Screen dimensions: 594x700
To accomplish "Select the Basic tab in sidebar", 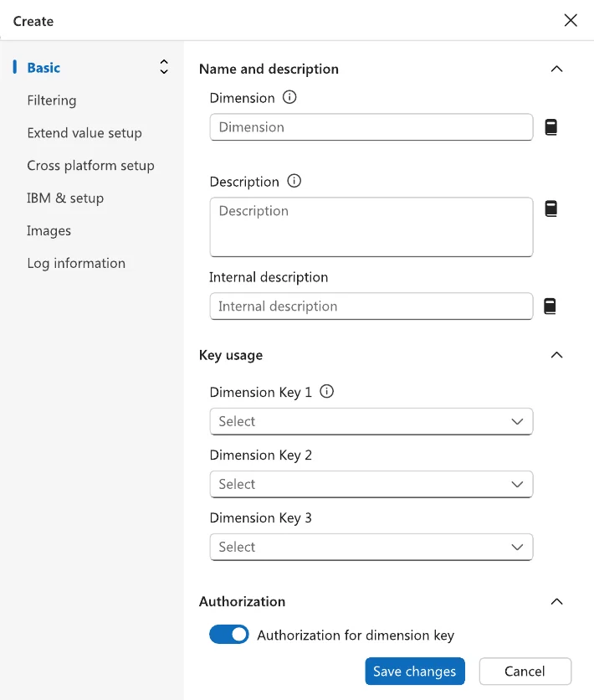I will (44, 68).
